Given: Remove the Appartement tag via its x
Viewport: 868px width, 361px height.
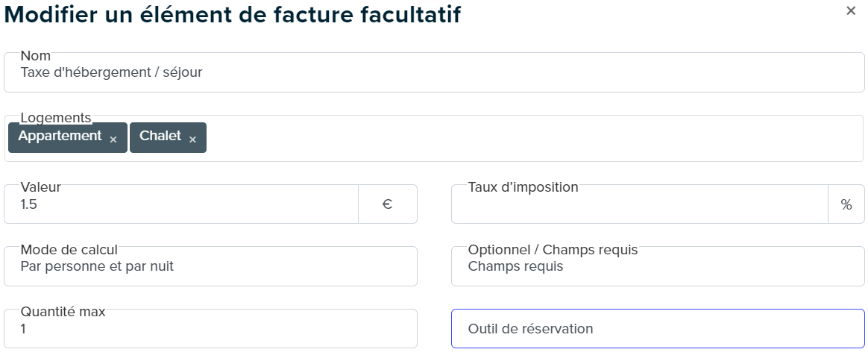Looking at the screenshot, I should [113, 139].
